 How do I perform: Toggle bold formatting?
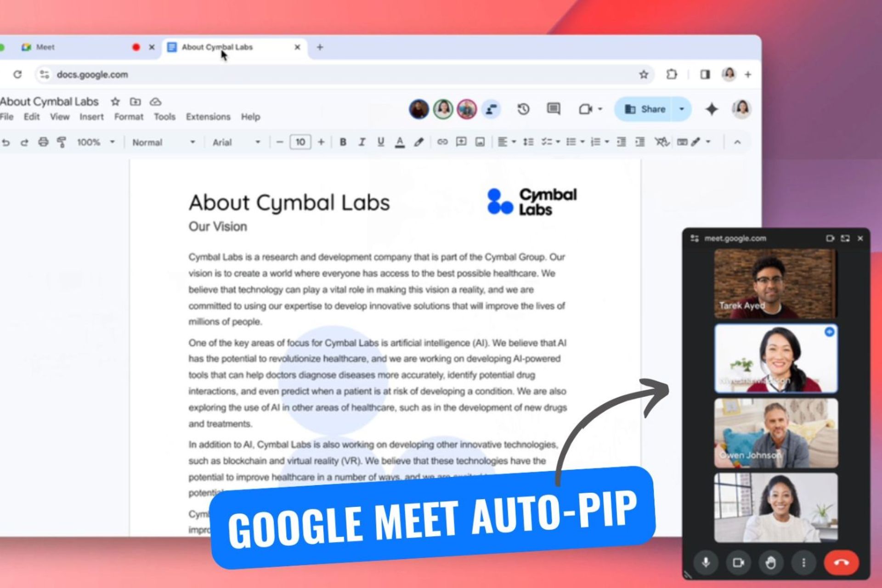click(x=343, y=142)
